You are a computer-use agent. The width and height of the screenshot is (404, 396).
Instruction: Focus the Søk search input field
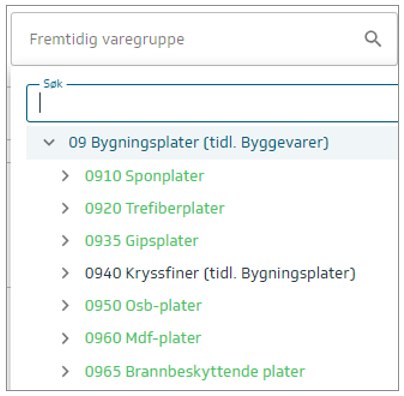point(212,103)
